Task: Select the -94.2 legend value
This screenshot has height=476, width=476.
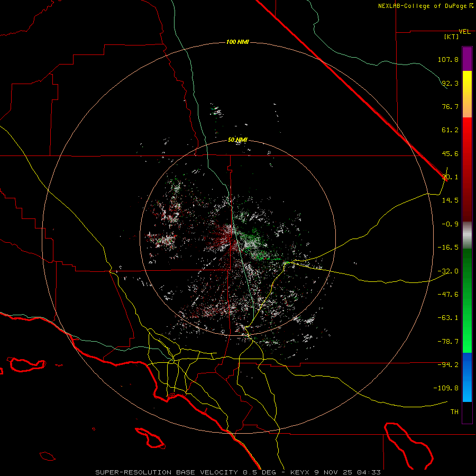Action: coord(448,365)
